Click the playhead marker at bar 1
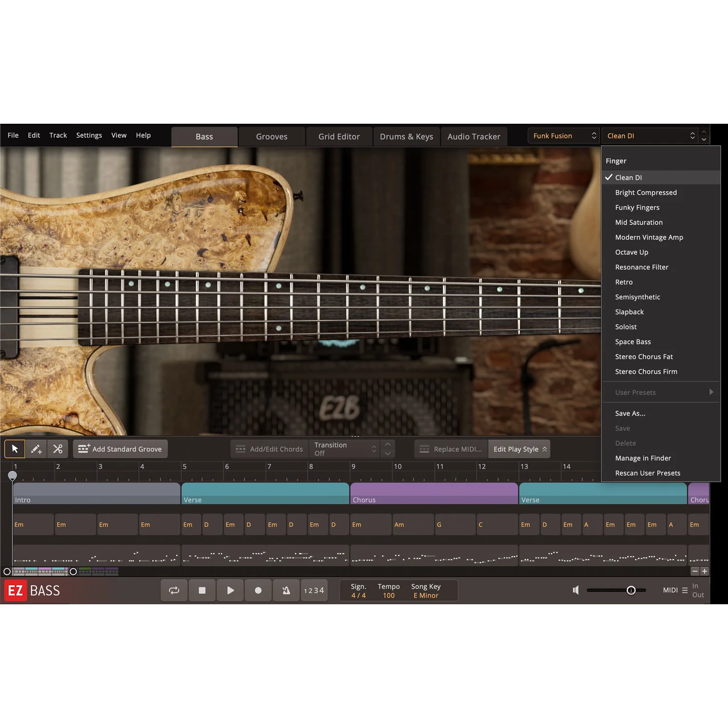The image size is (728, 728). 13,476
